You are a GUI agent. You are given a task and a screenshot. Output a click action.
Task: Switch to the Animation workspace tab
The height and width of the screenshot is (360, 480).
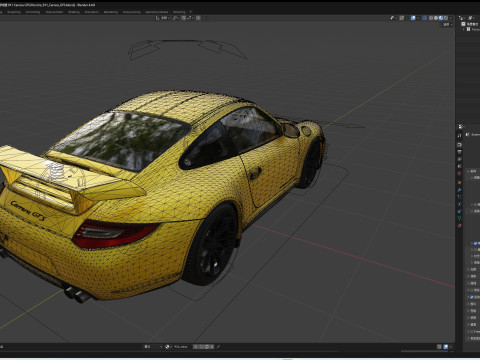click(92, 12)
